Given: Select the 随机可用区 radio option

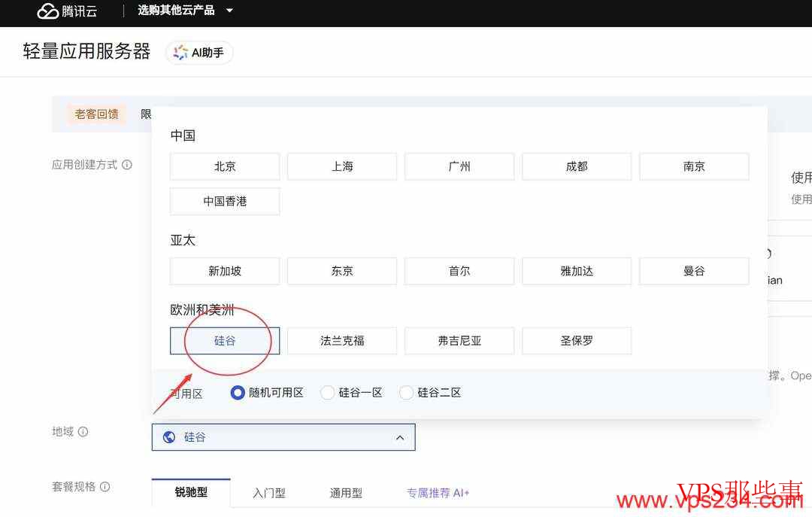Looking at the screenshot, I should coord(238,393).
